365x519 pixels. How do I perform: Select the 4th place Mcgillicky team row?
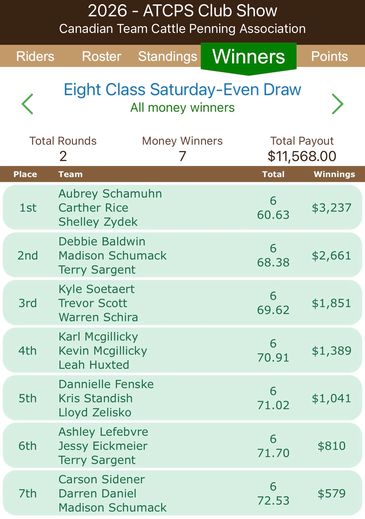tap(182, 351)
